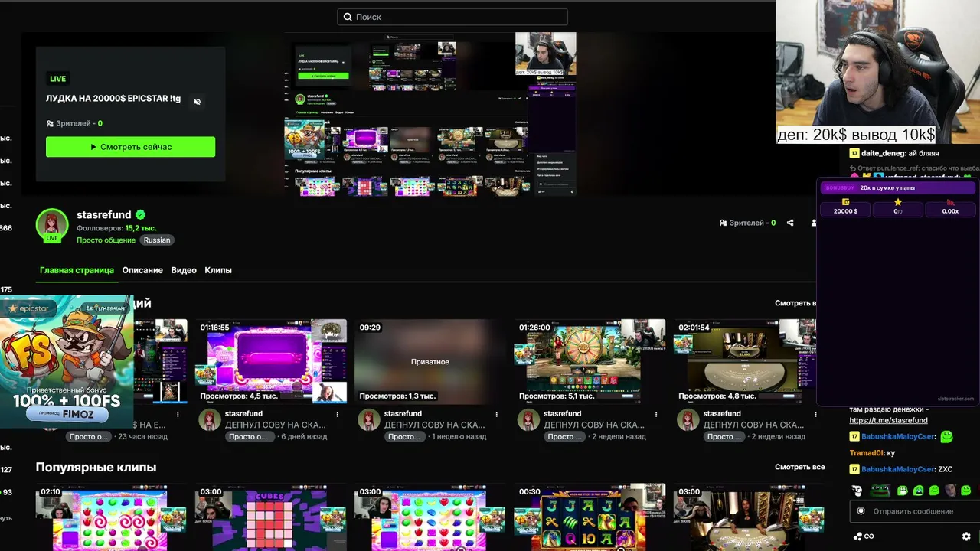This screenshot has width=980, height=551.
Task: Open the 01:16:55 video thumbnail
Action: 272,361
